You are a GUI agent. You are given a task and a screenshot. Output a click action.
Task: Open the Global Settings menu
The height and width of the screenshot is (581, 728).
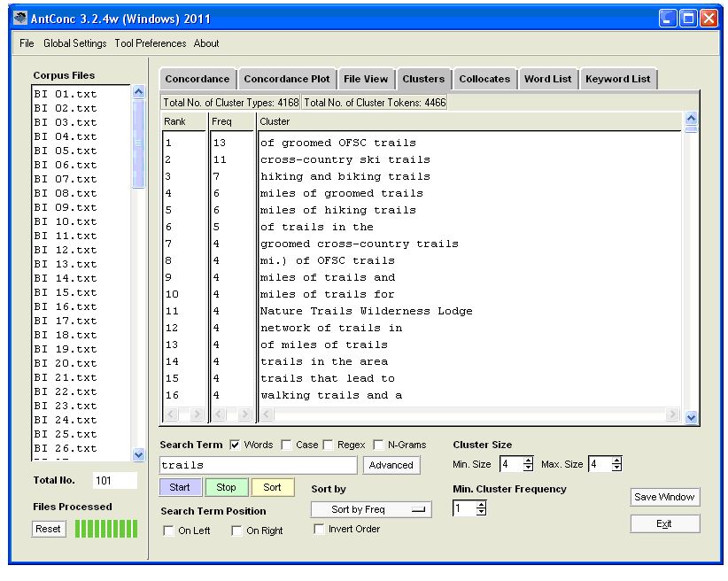coord(74,43)
